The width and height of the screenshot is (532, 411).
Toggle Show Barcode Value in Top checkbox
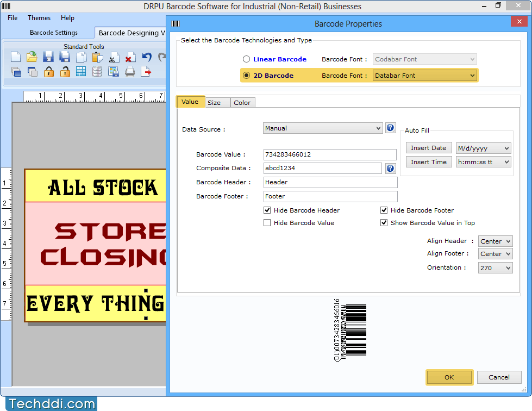tap(384, 223)
